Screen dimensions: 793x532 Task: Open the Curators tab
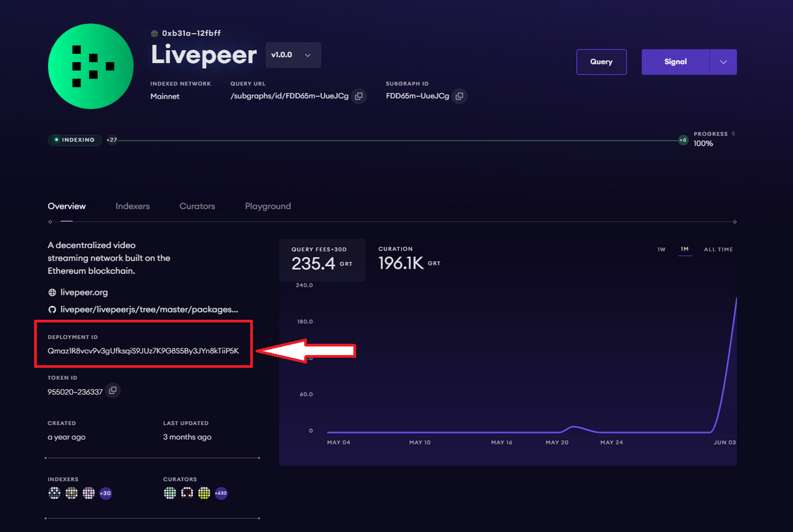point(197,206)
